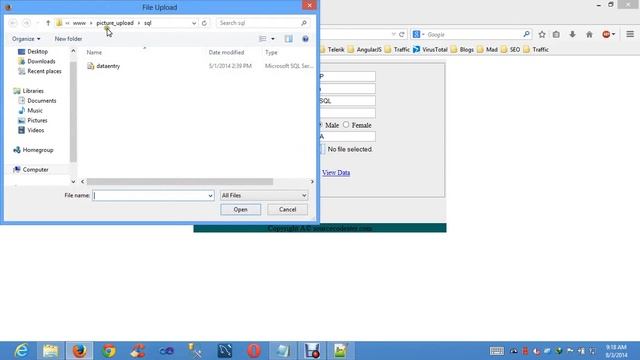640x360 pixels.
Task: Follow the View Data link
Action: 336,173
